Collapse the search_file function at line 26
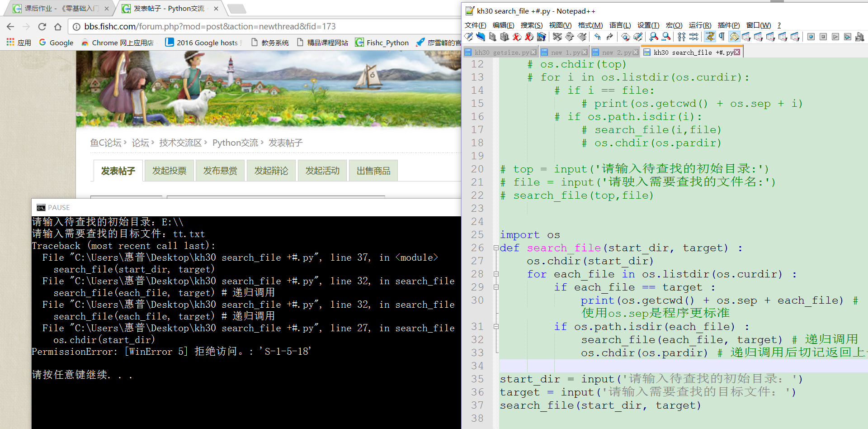The image size is (868, 429). point(496,248)
